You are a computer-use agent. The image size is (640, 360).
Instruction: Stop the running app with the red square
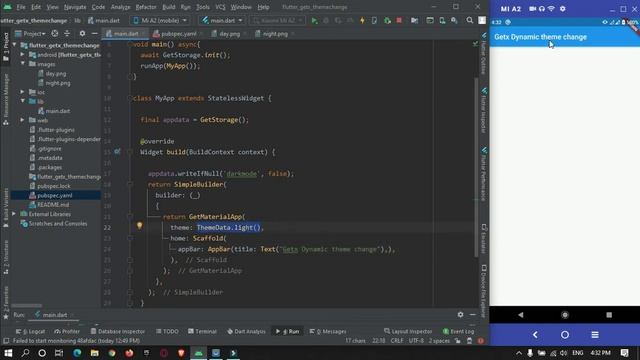tap(399, 20)
